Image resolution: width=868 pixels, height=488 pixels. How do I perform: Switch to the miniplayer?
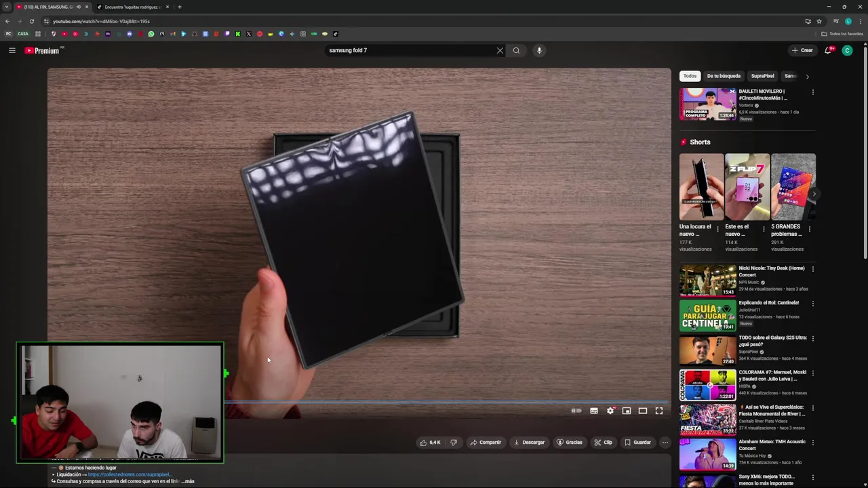627,411
